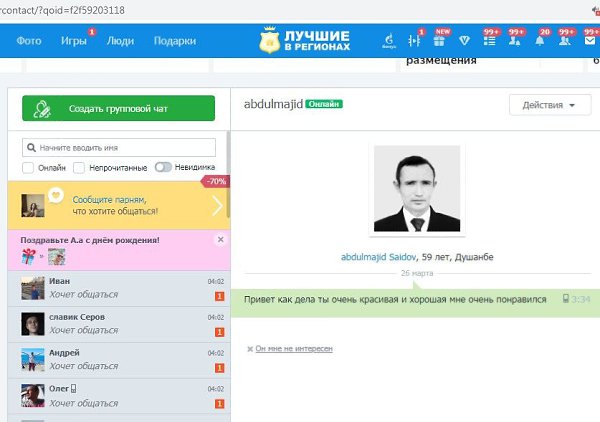Image resolution: width=600 pixels, height=422 pixels.
Task: Click the name search input field
Action: (x=118, y=147)
